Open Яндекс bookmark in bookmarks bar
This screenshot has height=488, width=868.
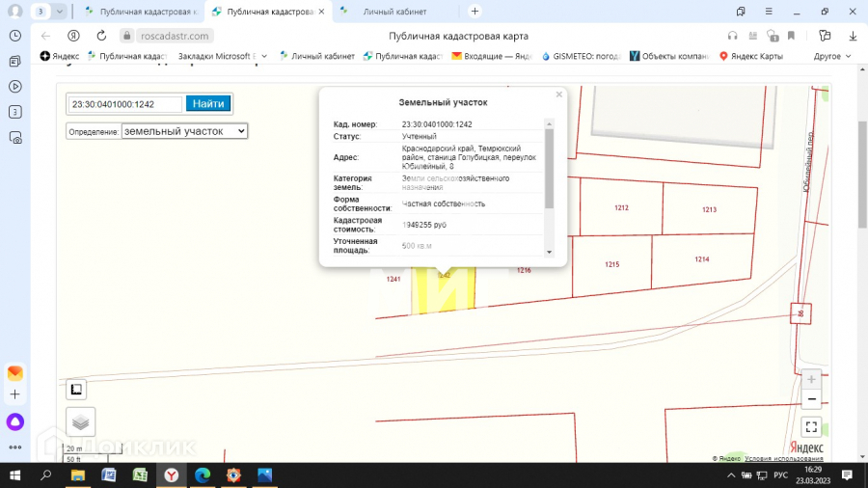click(x=60, y=56)
